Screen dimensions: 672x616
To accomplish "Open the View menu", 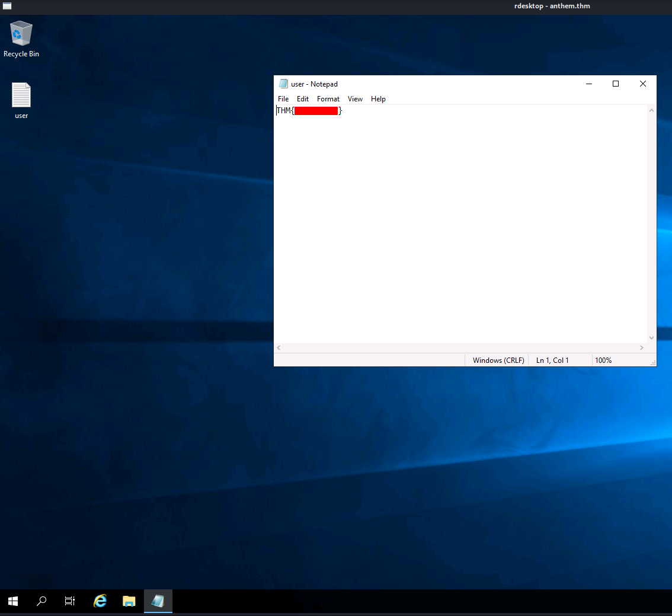I will 355,99.
